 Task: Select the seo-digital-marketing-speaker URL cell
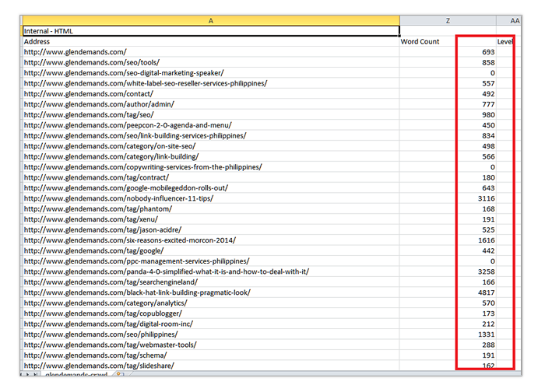(x=211, y=73)
